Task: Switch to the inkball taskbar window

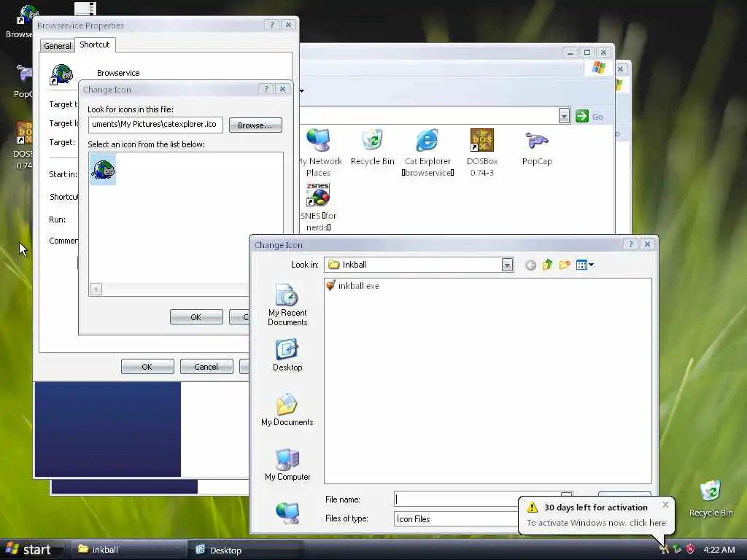Action: click(x=128, y=550)
